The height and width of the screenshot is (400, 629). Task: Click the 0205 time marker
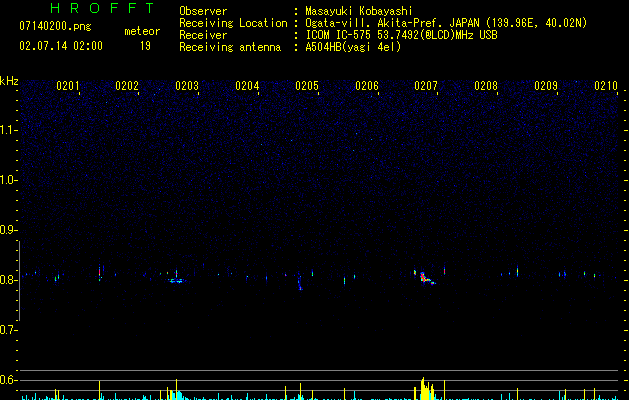pos(307,86)
